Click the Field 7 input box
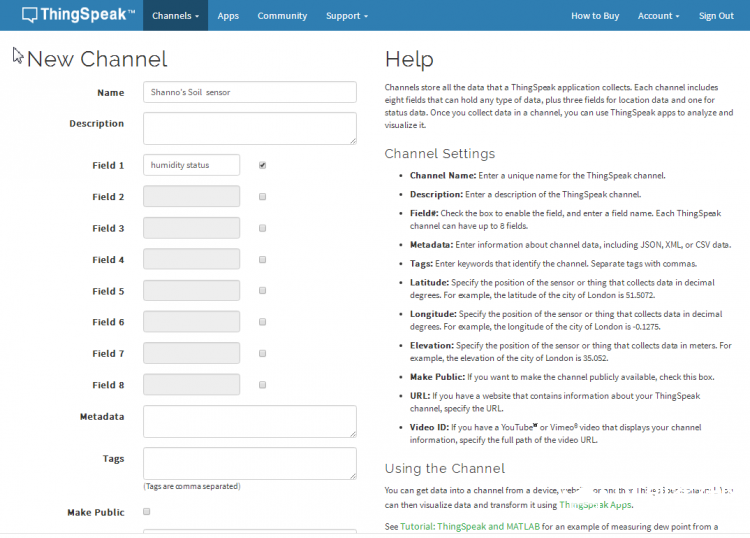Viewport: 750px width, 538px height. 191,353
